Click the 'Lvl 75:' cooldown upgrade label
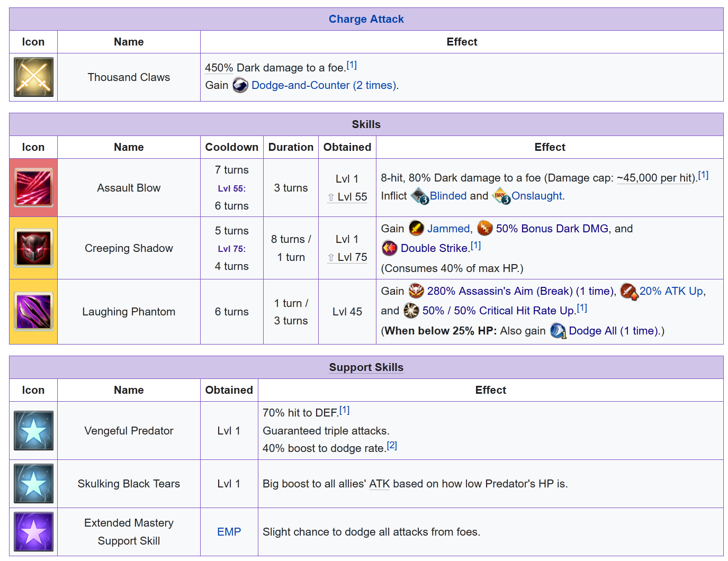The image size is (728, 561). [232, 249]
